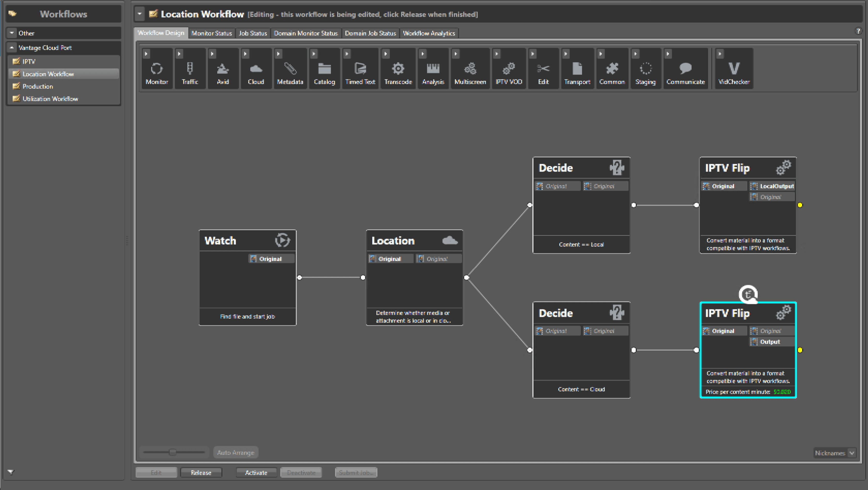Screen dimensions: 868x490
Task: Click the LocalOutput label on IPTV Flip
Action: 777,186
